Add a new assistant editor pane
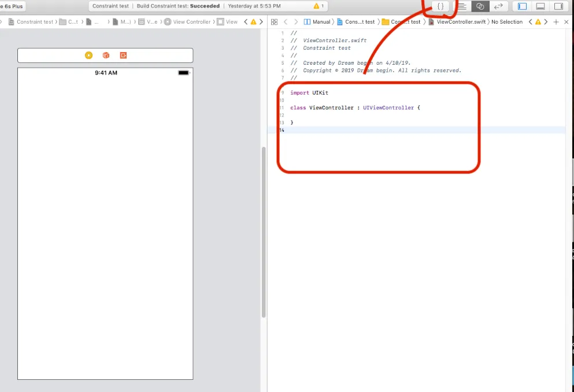Screen dimensions: 574x392 [556, 22]
